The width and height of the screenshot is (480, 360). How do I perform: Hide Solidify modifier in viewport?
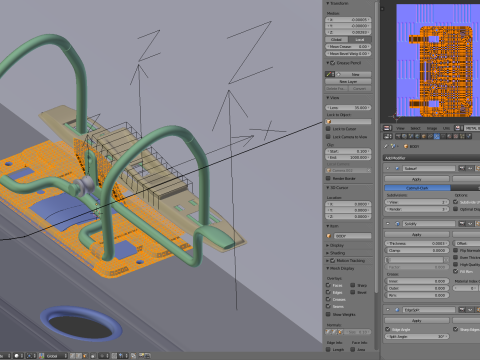470,224
